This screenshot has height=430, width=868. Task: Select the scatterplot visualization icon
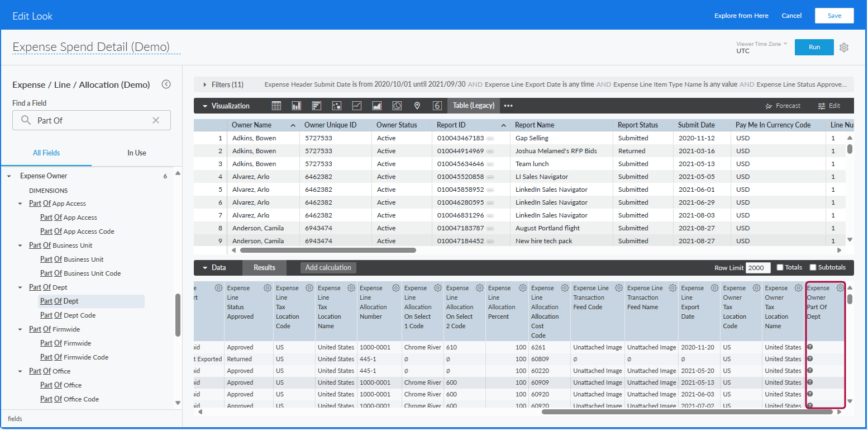tap(336, 106)
